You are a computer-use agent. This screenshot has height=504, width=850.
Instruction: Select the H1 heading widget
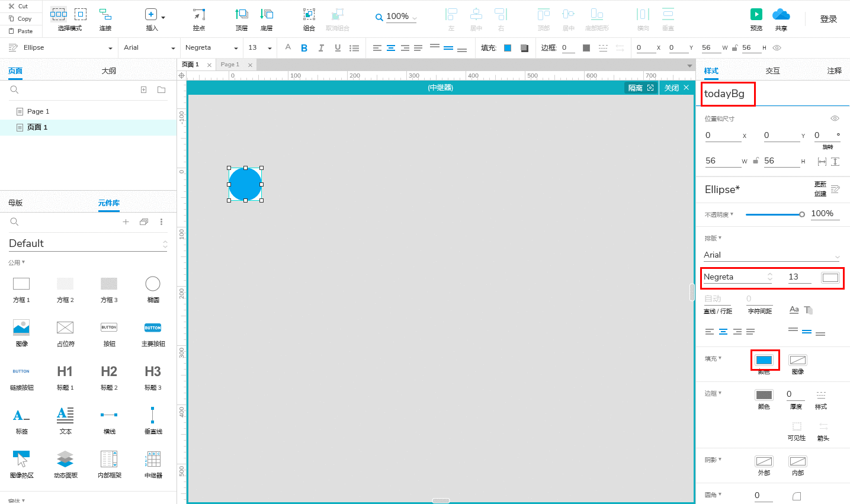click(x=65, y=377)
